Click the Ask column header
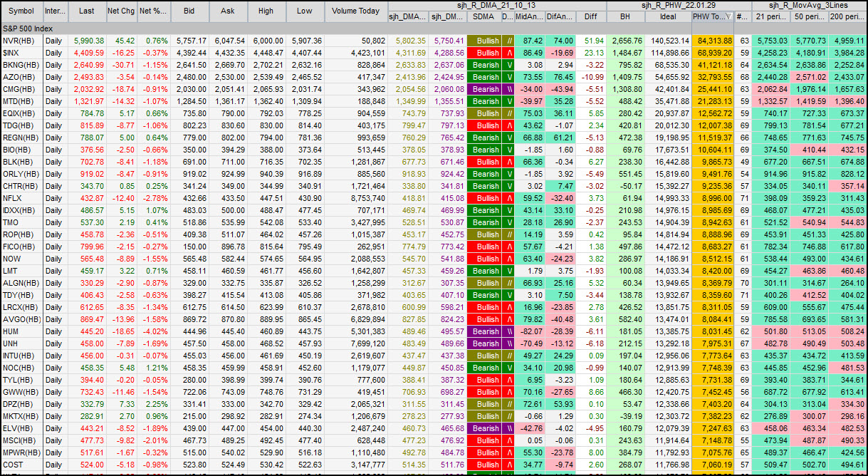 coord(227,11)
